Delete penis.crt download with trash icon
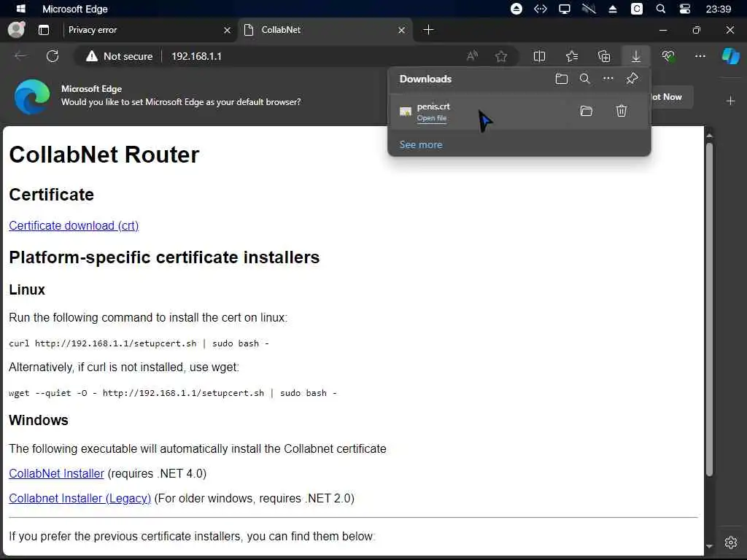This screenshot has height=560, width=747. click(x=622, y=111)
